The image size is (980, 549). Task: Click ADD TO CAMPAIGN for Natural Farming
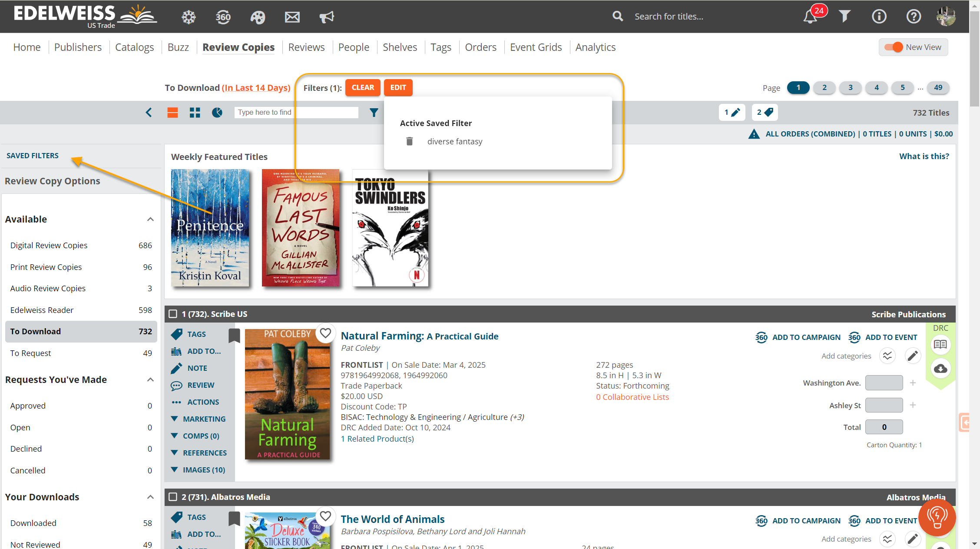pos(798,337)
